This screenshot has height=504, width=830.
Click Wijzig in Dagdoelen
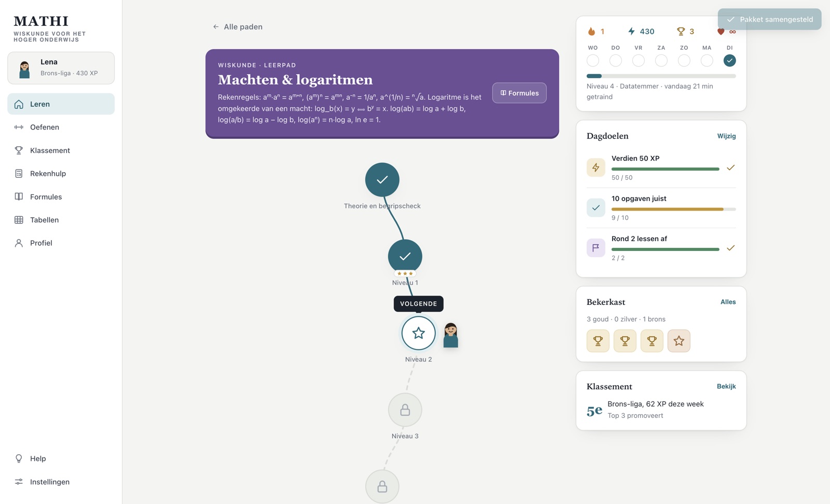pyautogui.click(x=726, y=136)
